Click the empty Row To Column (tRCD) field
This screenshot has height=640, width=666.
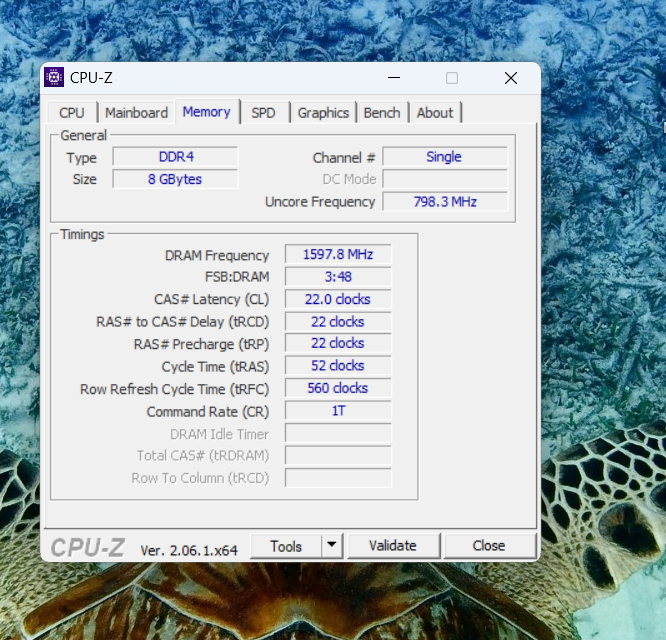338,478
